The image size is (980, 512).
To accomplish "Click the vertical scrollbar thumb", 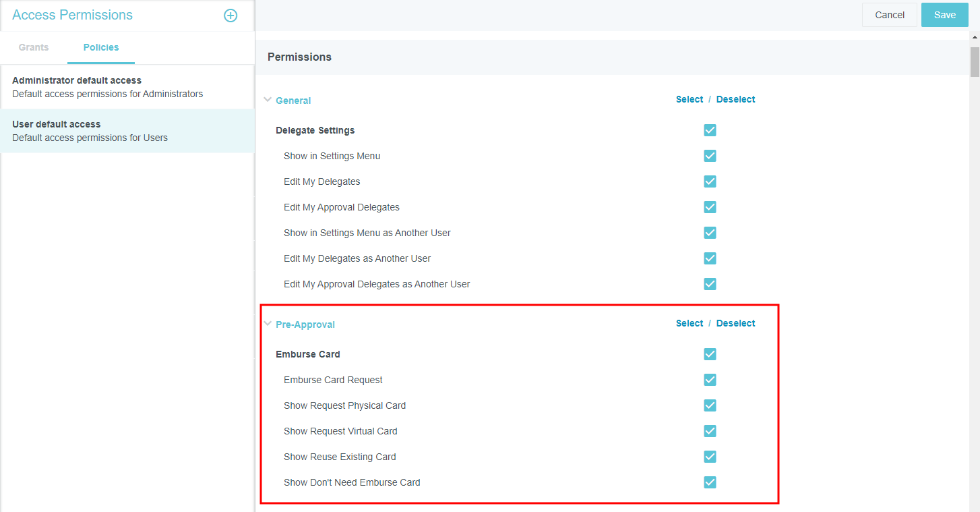I will pyautogui.click(x=975, y=62).
